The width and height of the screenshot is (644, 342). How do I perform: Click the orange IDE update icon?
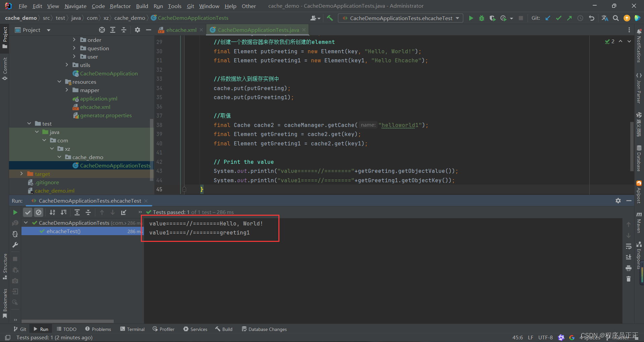point(627,18)
